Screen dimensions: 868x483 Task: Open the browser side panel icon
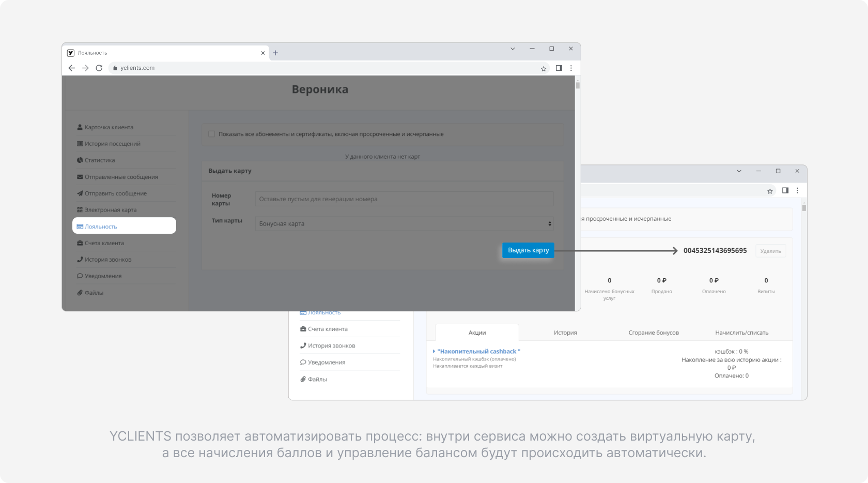559,68
